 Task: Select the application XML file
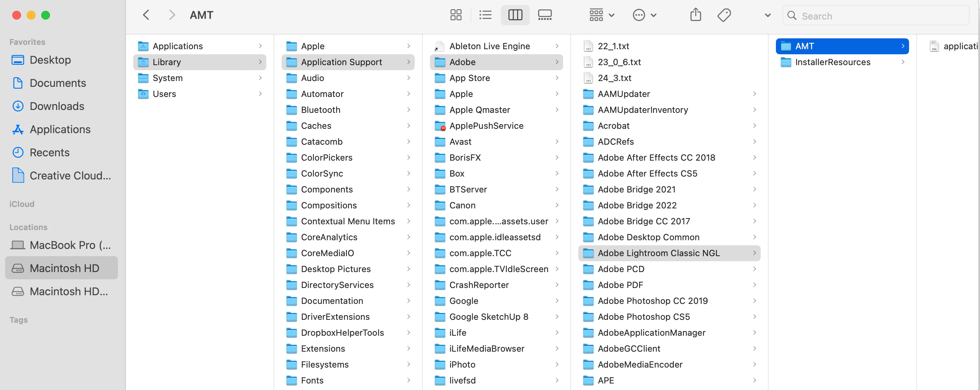(x=953, y=46)
